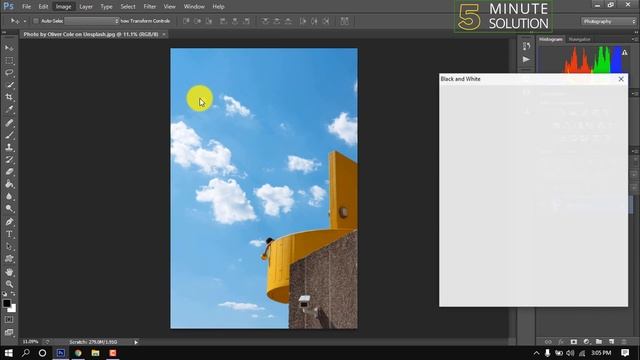Open the Filter menu
Viewport: 640px width, 360px height.
pyautogui.click(x=149, y=7)
